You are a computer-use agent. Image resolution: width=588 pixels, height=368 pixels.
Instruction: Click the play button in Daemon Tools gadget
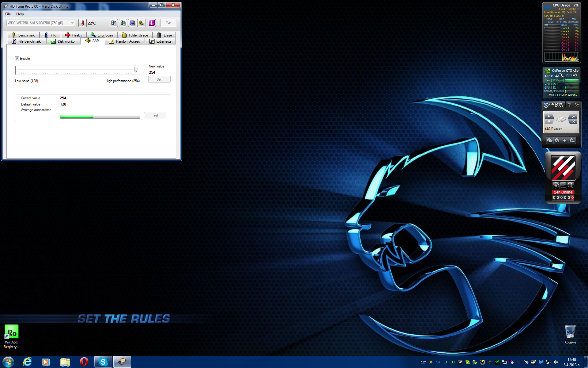(548, 116)
